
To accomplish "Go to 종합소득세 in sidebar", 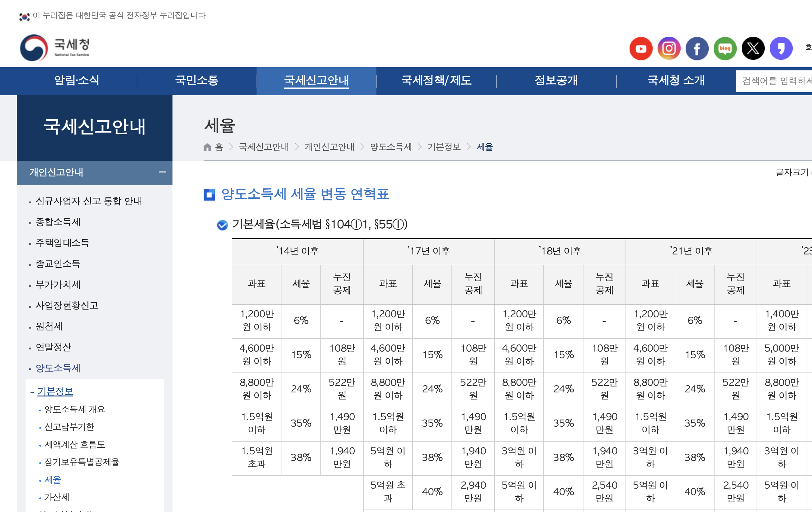I will [x=58, y=222].
